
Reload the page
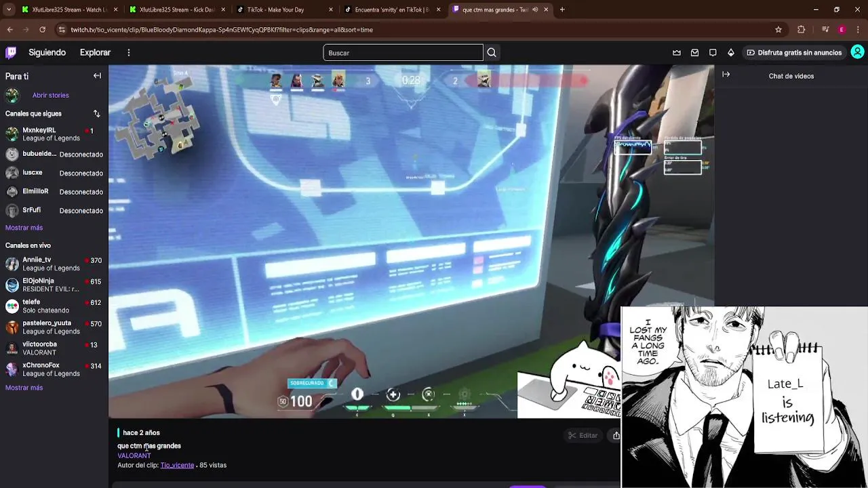[x=42, y=30]
